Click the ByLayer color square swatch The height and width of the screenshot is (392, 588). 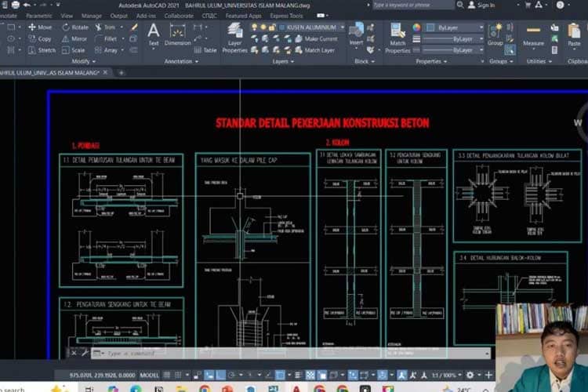point(430,27)
